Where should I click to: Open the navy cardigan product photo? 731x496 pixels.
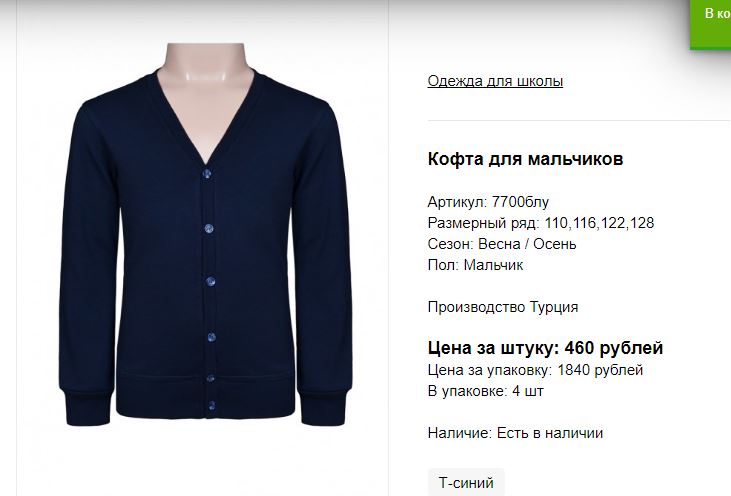pos(205,234)
